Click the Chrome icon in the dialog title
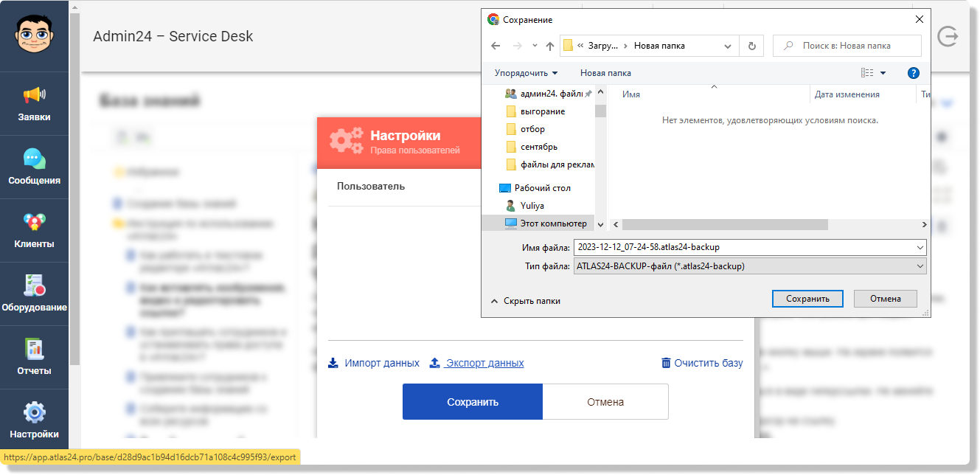The width and height of the screenshot is (980, 475). pos(493,20)
